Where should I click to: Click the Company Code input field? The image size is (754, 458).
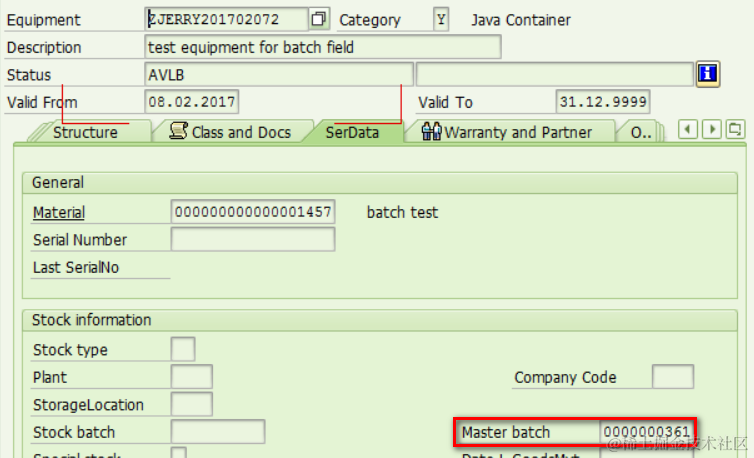(x=673, y=377)
